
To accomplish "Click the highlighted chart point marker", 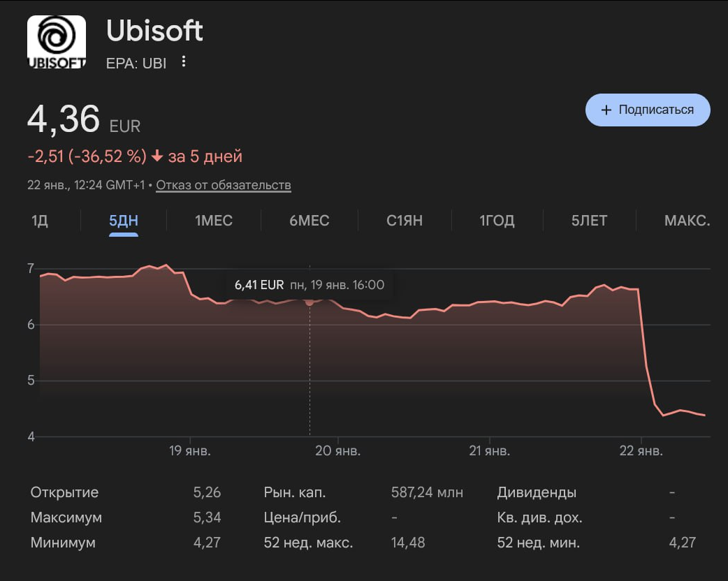I will click(x=310, y=302).
